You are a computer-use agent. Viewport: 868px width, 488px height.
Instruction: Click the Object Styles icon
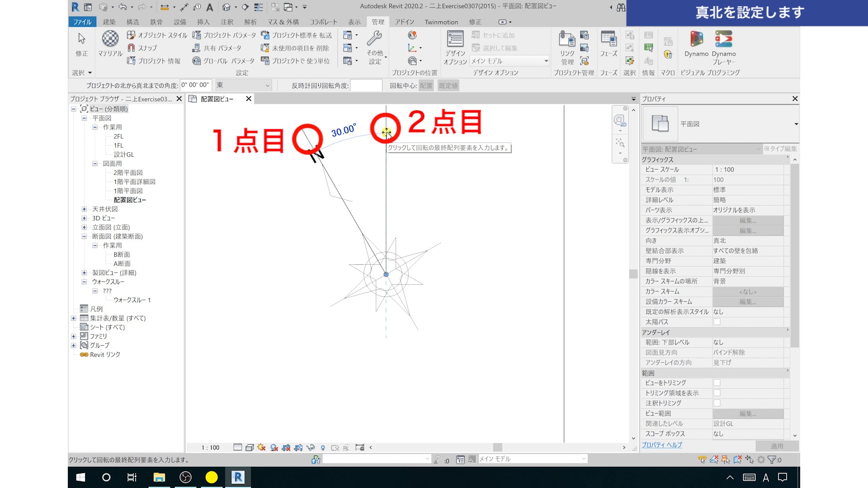point(131,35)
